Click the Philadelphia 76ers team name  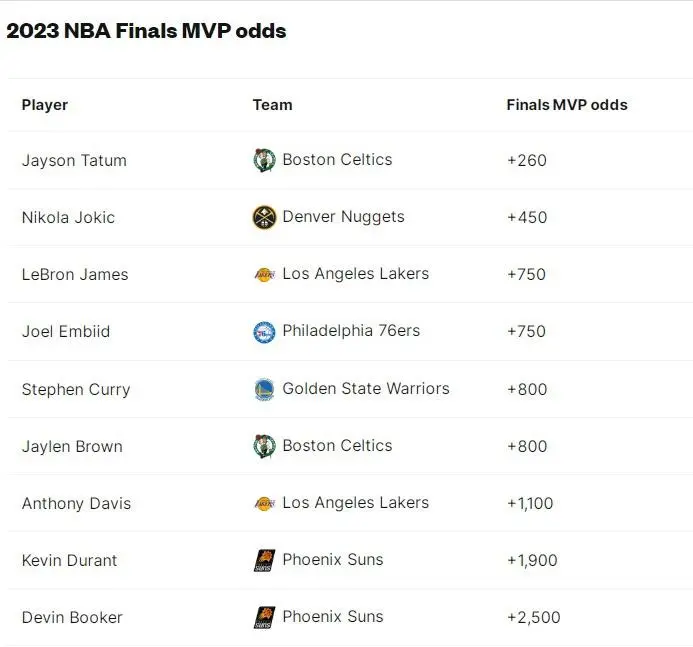(x=351, y=331)
